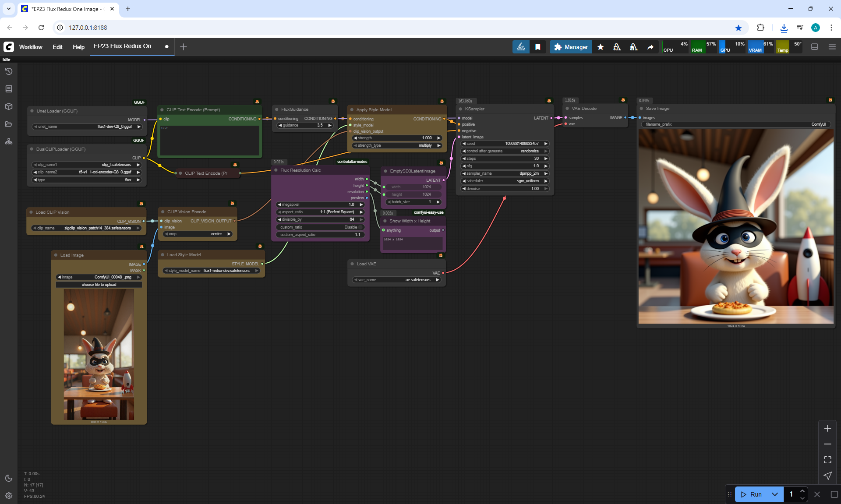This screenshot has width=841, height=504.
Task: Open the queue history sidebar panel
Action: pos(9,71)
